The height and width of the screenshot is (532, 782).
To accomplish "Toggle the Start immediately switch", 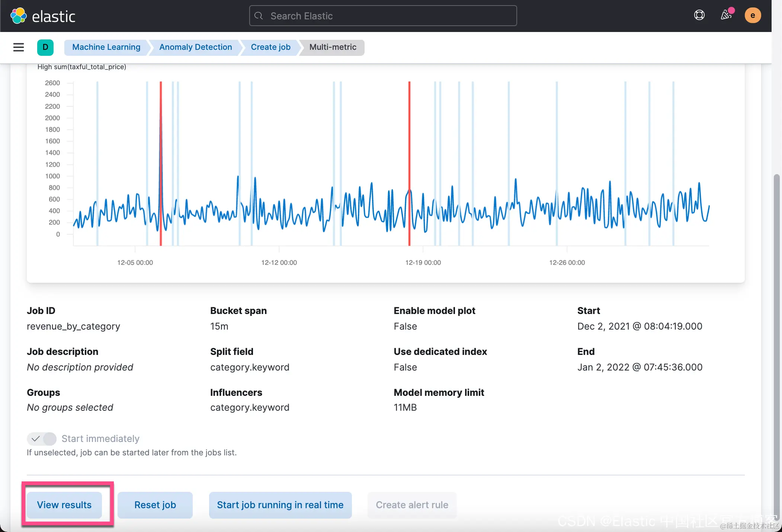I will coord(42,439).
